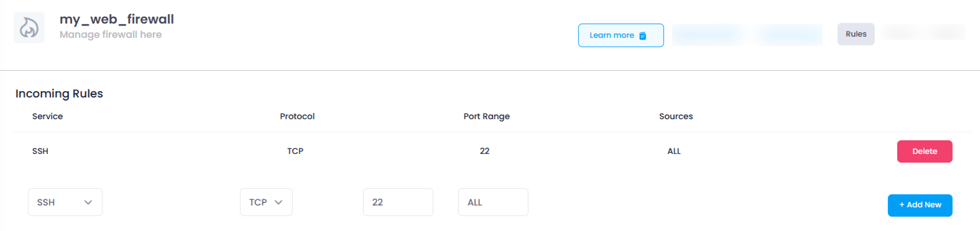Click the firewall flame icon
Screen dimensions: 980x231
29,27
